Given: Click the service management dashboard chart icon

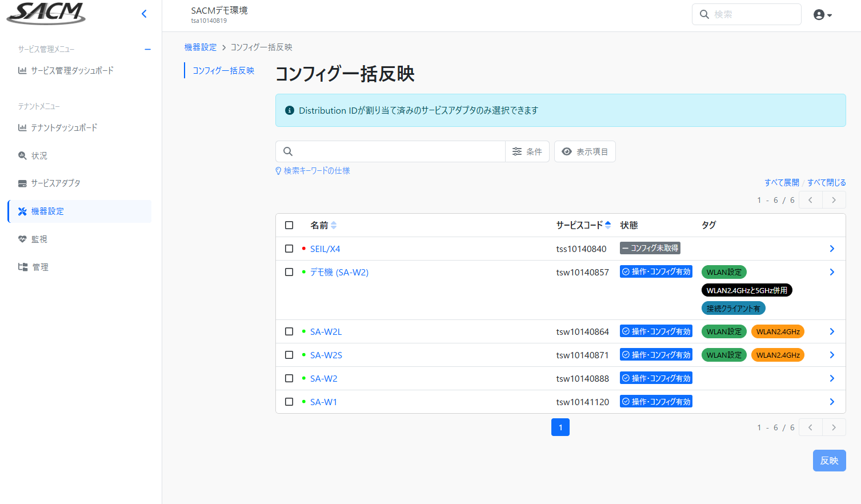Looking at the screenshot, I should click(22, 70).
